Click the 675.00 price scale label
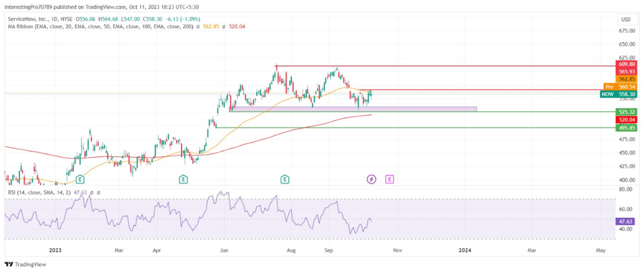 click(x=627, y=31)
